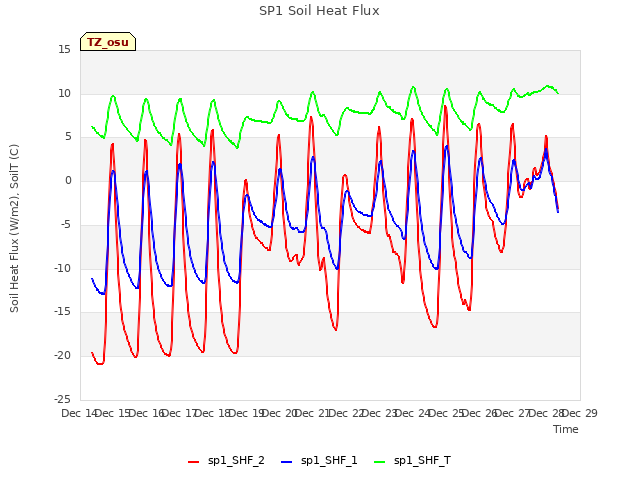This screenshot has height=480, width=640.
Task: Click the green sp1_SHF_T legend swatch
Action: point(380,462)
